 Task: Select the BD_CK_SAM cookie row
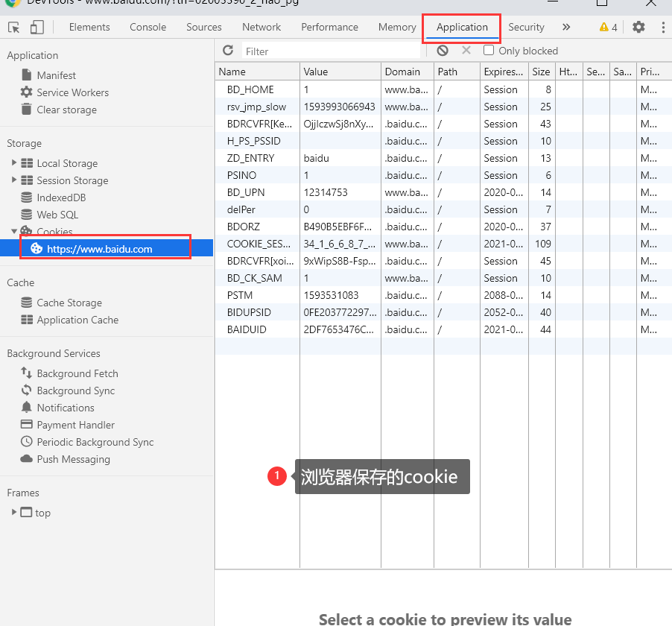coord(443,278)
